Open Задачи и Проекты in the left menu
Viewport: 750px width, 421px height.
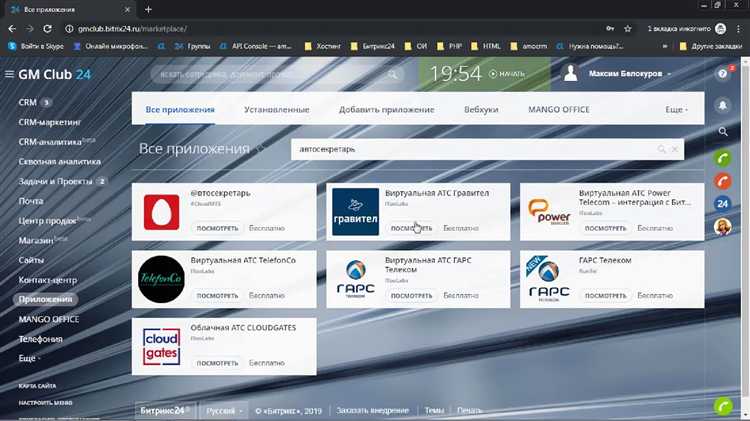55,181
